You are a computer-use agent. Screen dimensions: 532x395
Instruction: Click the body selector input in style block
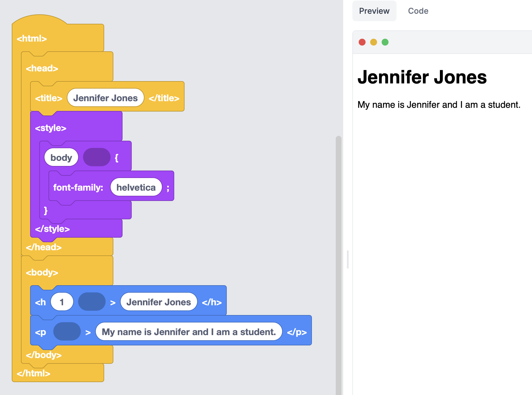point(61,157)
